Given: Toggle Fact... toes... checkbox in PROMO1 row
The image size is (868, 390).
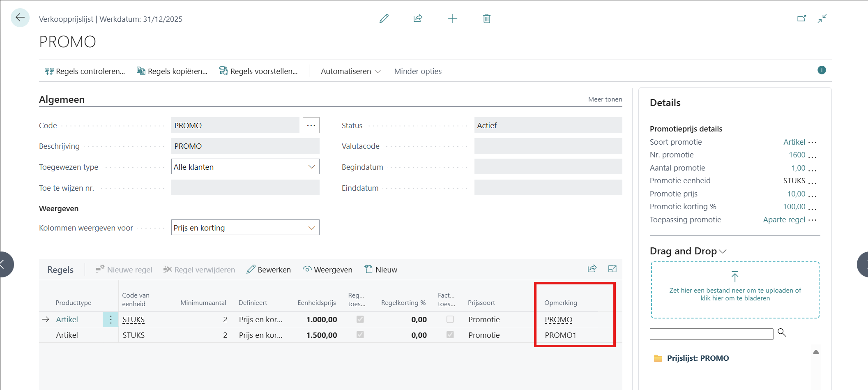Looking at the screenshot, I should tap(450, 335).
